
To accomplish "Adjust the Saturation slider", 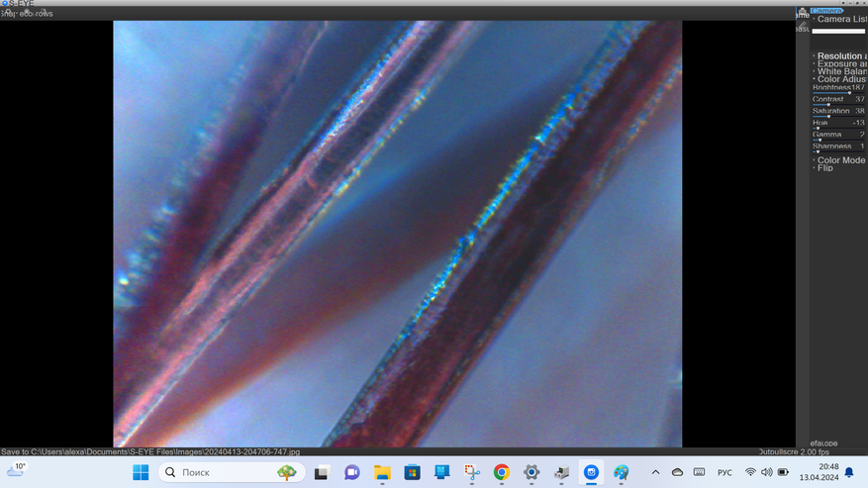I will (838, 117).
